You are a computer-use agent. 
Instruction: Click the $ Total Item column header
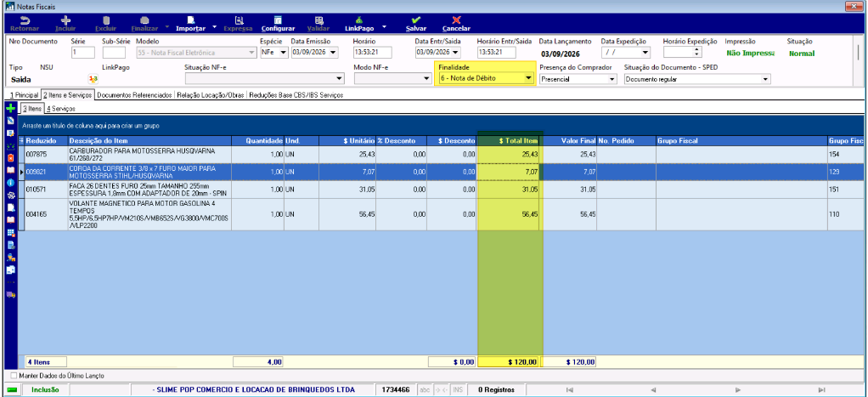pos(509,141)
